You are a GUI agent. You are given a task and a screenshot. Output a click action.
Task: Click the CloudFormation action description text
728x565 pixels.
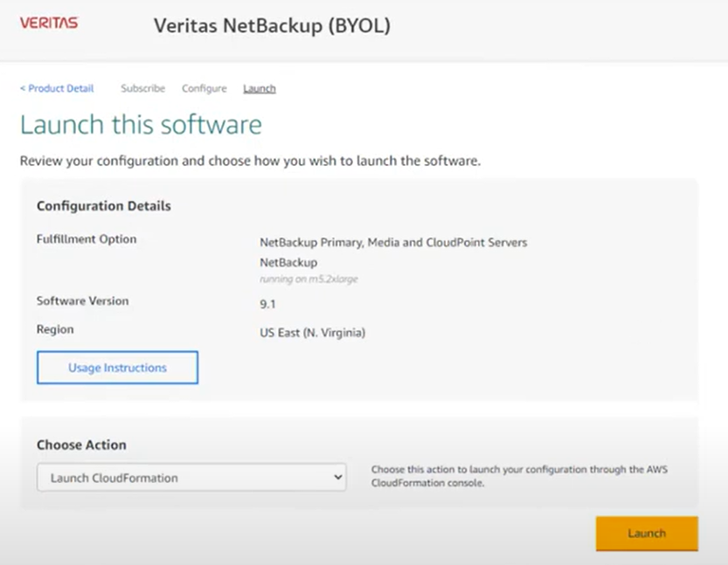pyautogui.click(x=519, y=476)
